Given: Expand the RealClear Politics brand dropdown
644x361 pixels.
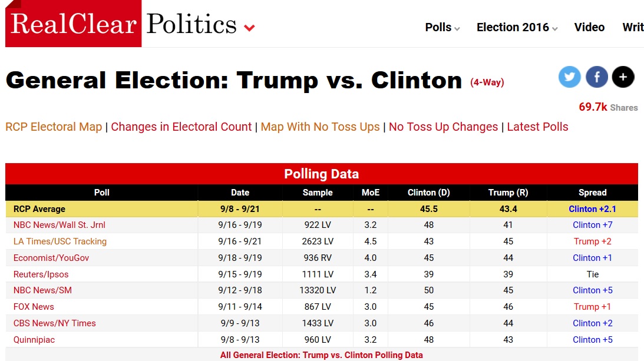Looking at the screenshot, I should click(x=249, y=28).
